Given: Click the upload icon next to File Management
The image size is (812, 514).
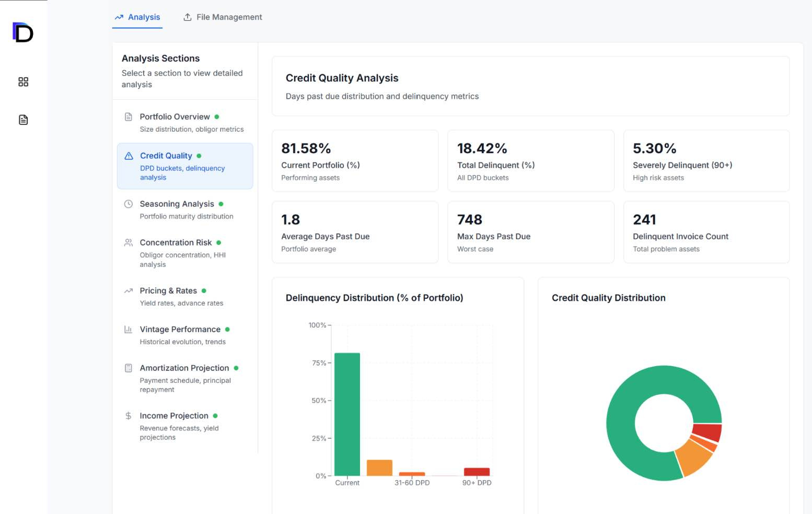Looking at the screenshot, I should (187, 17).
